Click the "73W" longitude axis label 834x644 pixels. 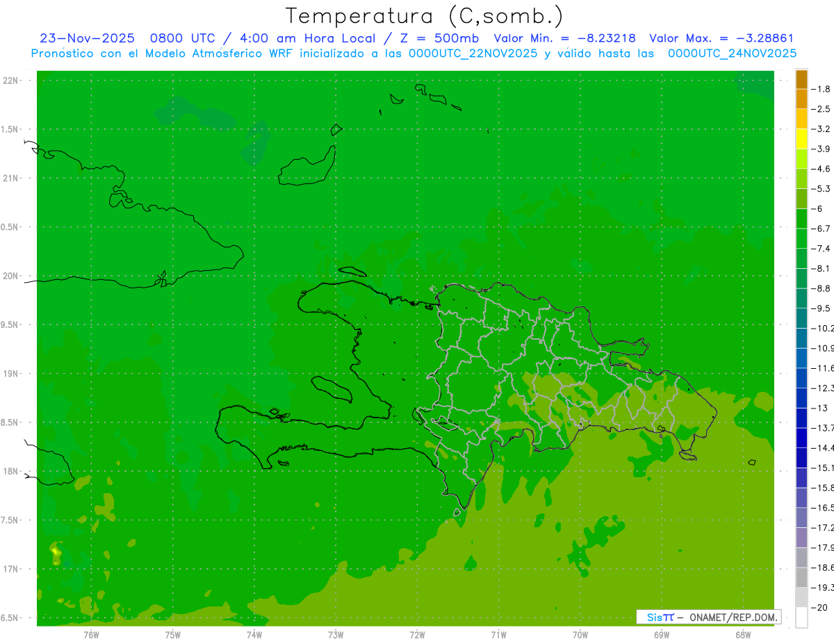click(x=336, y=634)
